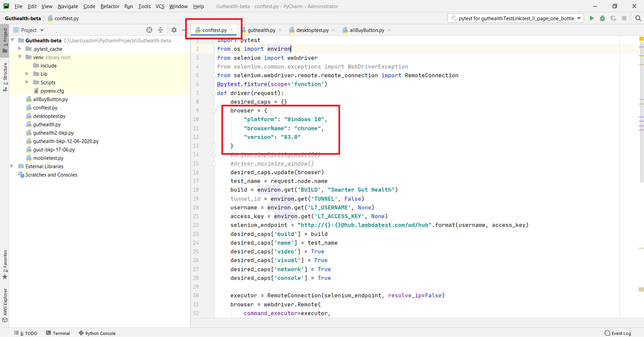Image resolution: width=644 pixels, height=337 pixels.
Task: Click the Debug bug icon
Action: click(602, 18)
